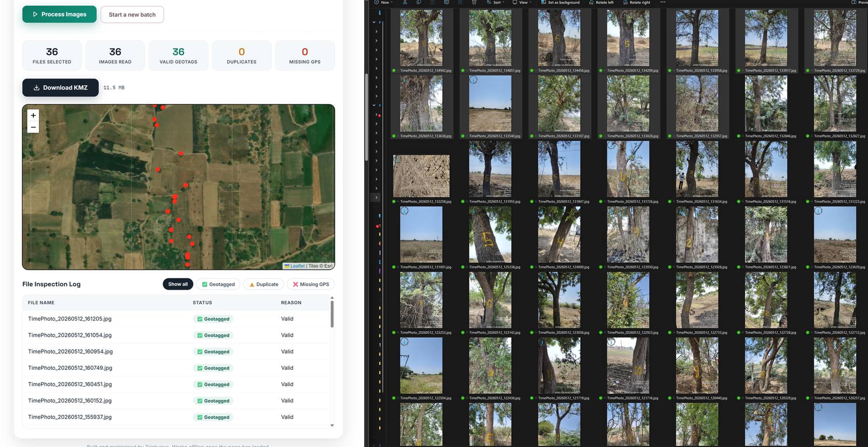Click the 36 Images Read stat card

[x=115, y=55]
